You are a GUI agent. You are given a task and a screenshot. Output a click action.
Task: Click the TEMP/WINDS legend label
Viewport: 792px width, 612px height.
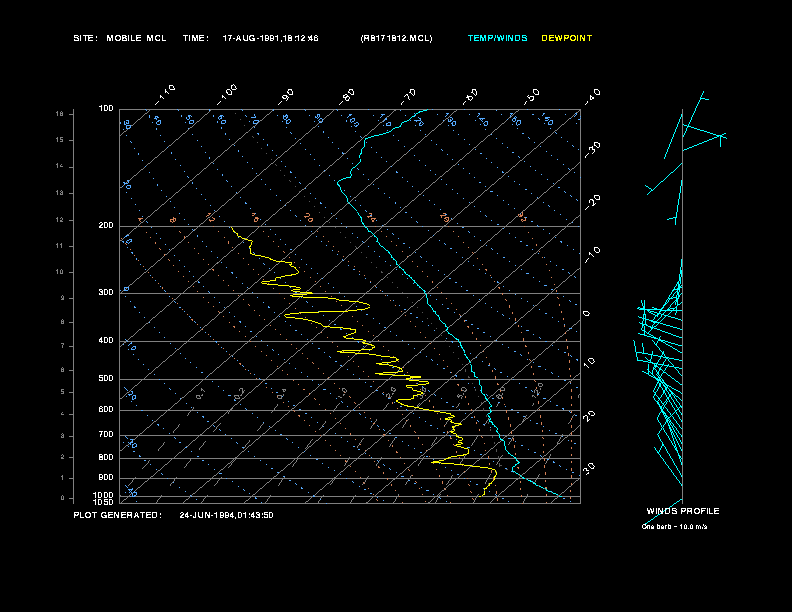[497, 38]
